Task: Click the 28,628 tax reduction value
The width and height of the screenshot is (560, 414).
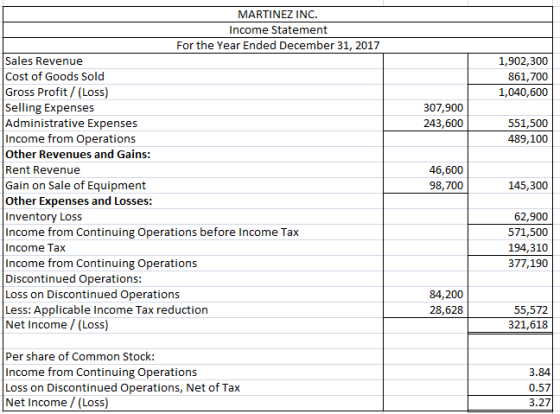Action: [446, 310]
